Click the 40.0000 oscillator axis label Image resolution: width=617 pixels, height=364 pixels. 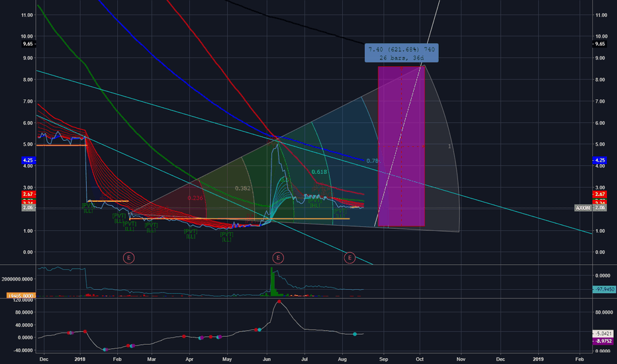click(x=24, y=325)
